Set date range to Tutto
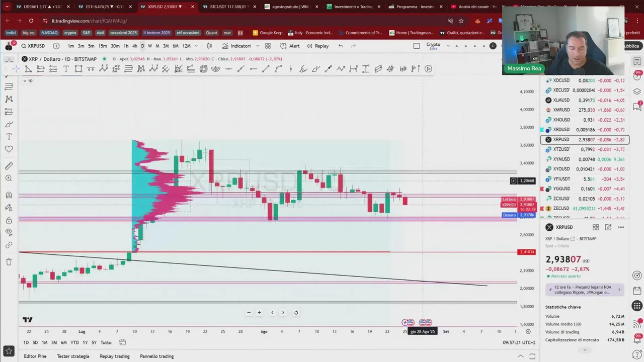The image size is (644, 362). coord(106,342)
